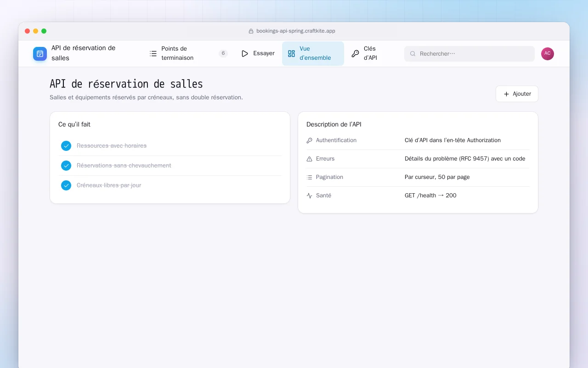Click the 'Pagination' row label

[329, 177]
